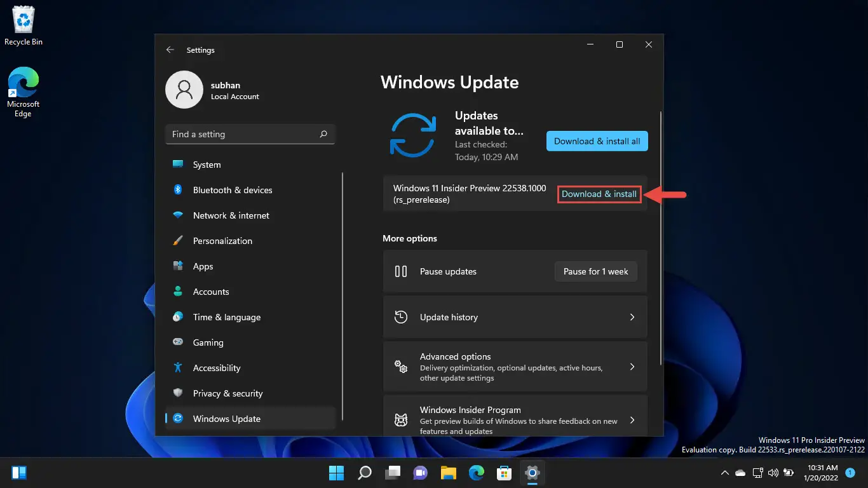The image size is (868, 488).
Task: Select Bluetooth & devices in sidebar
Action: click(x=250, y=190)
